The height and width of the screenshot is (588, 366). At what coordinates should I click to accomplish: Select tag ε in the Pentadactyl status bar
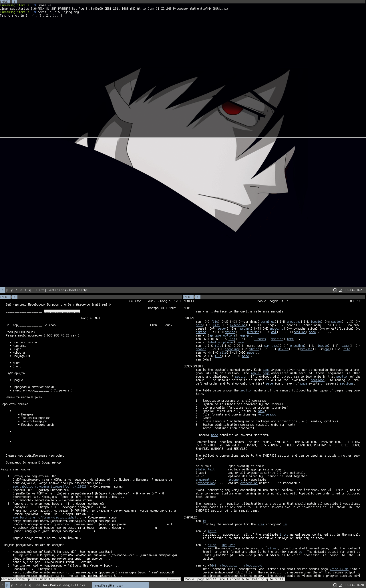click(x=21, y=290)
